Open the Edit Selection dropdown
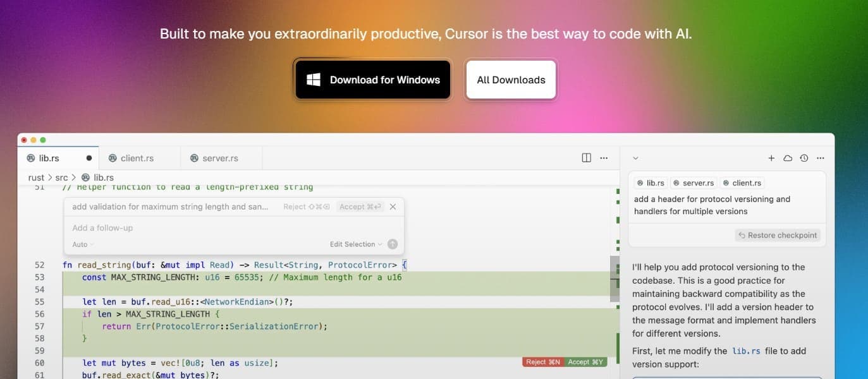Screen dimensions: 868x379 356,244
